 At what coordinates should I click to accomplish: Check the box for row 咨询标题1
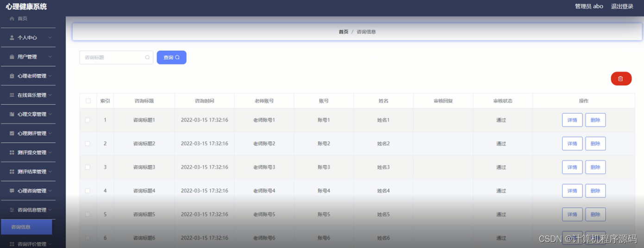pos(88,120)
